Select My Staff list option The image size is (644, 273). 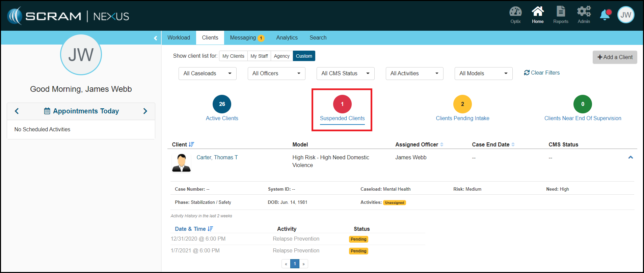click(x=259, y=56)
